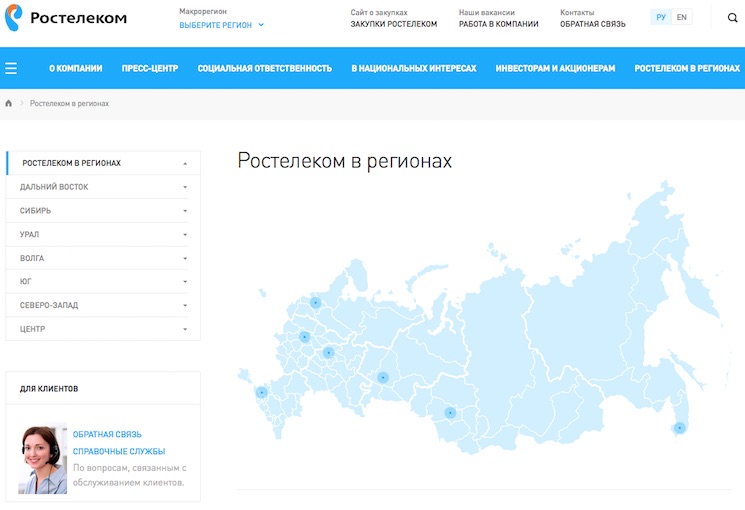
Task: Open РОСТЕЛЕКОМ В РЕГИОНАХ nav menu item
Action: [687, 68]
